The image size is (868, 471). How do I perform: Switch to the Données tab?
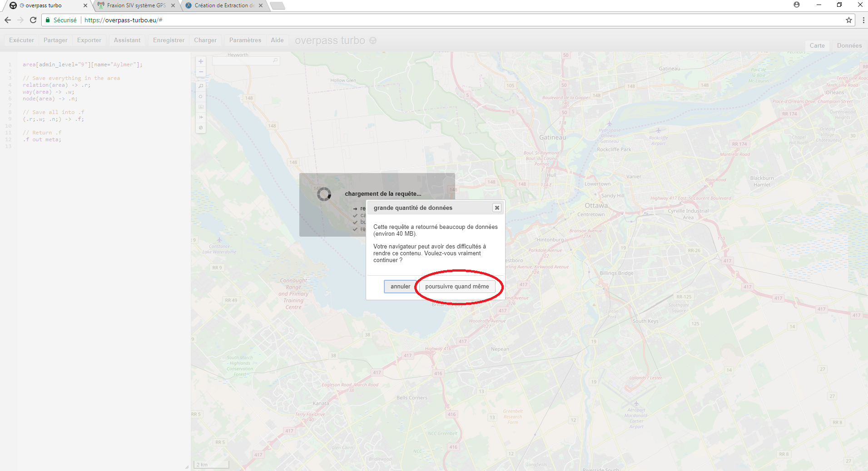[849, 45]
